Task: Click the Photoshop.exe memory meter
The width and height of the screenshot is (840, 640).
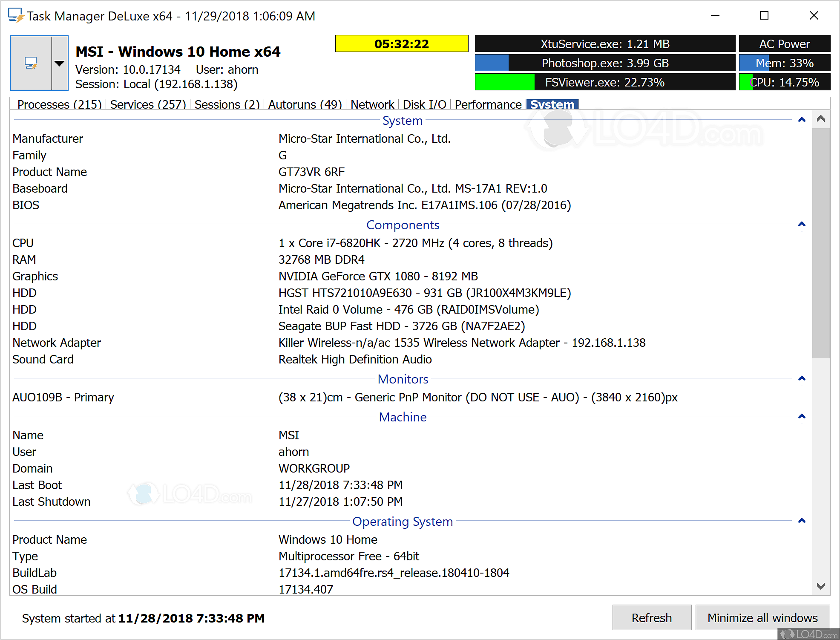Action: [x=605, y=63]
